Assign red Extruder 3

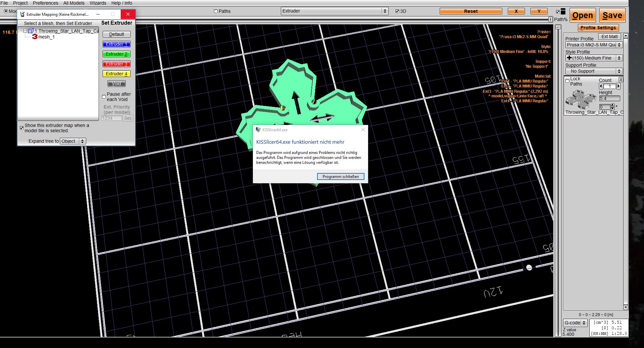pos(116,64)
